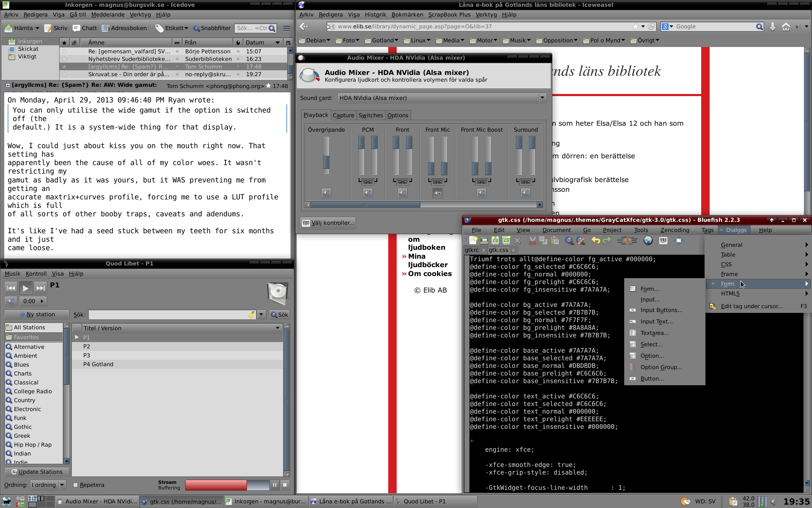Unmute the Front Mic channel
812x508 pixels.
pos(438,193)
